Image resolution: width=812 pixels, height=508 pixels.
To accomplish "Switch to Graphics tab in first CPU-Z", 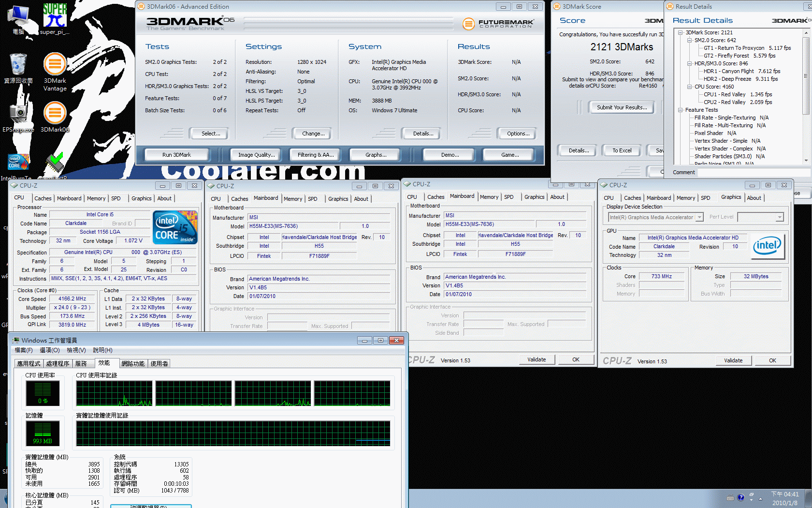I will tap(141, 198).
